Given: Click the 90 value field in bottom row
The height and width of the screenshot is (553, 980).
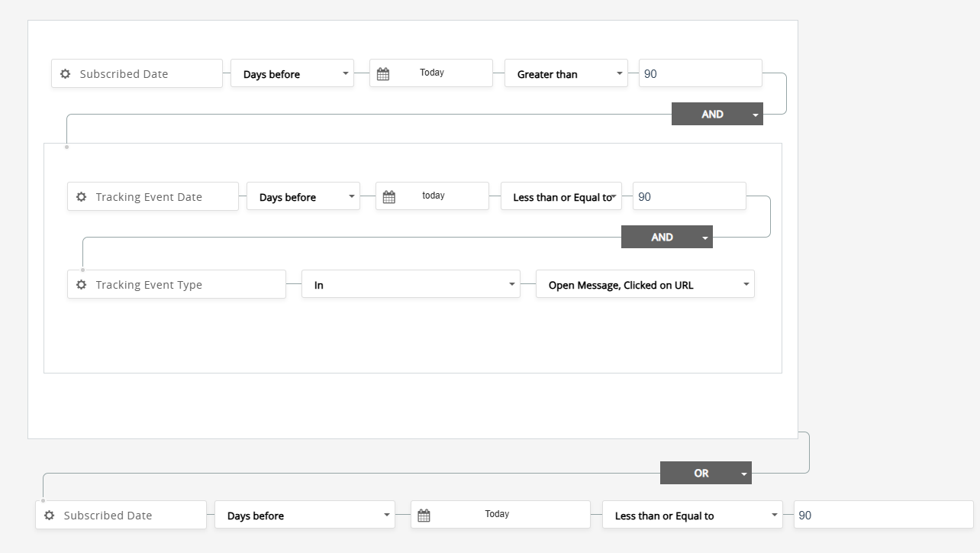Looking at the screenshot, I should tap(882, 516).
